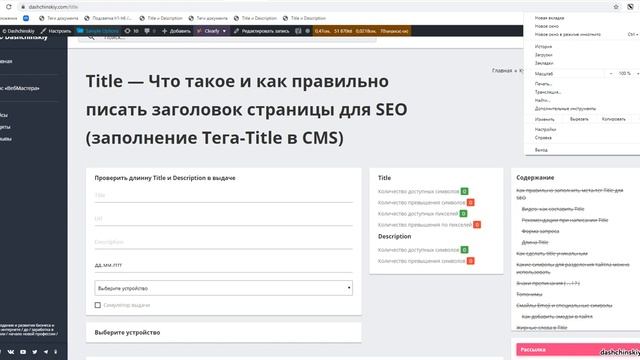Open the VK social icon in the sidebar
640x360 pixels.
pos(11,352)
